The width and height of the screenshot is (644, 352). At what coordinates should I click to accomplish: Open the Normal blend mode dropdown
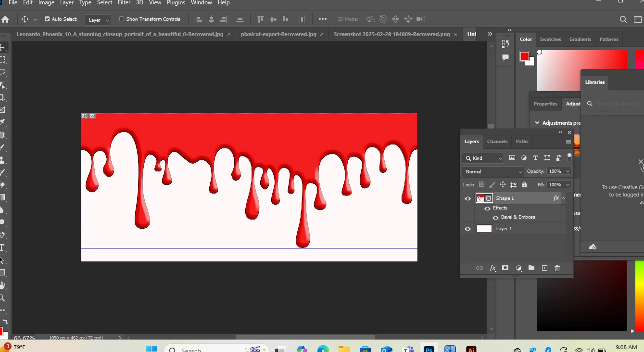[x=493, y=171]
